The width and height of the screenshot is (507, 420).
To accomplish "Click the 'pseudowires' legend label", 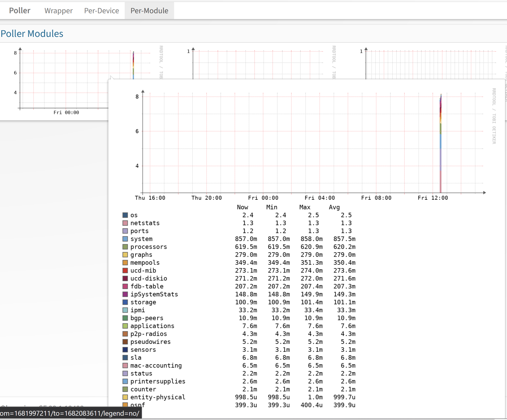I will click(150, 342).
